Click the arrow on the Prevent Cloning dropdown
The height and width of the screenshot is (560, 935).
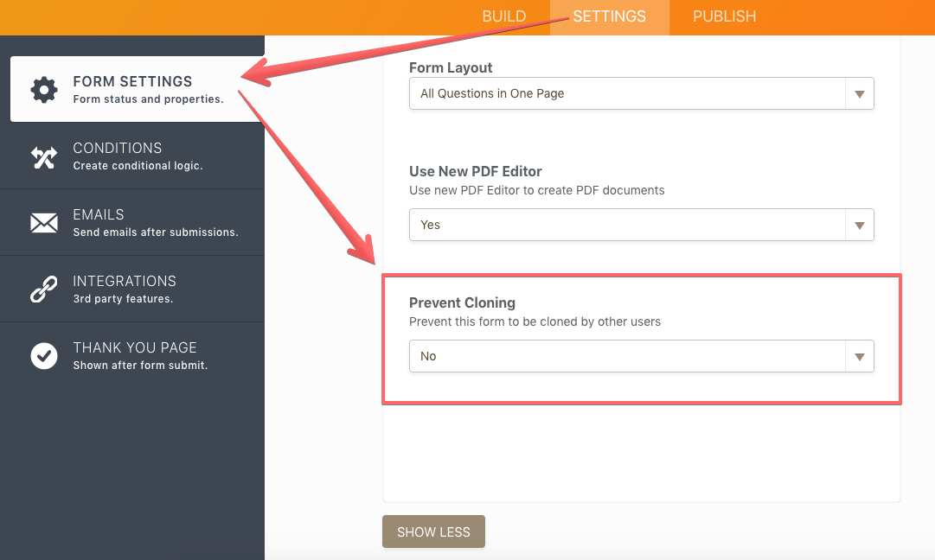point(859,356)
